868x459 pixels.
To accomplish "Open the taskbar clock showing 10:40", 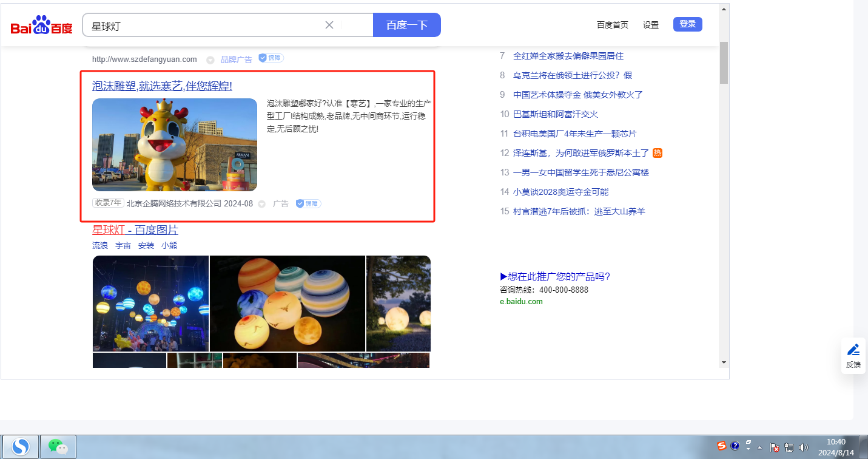I will pyautogui.click(x=836, y=447).
